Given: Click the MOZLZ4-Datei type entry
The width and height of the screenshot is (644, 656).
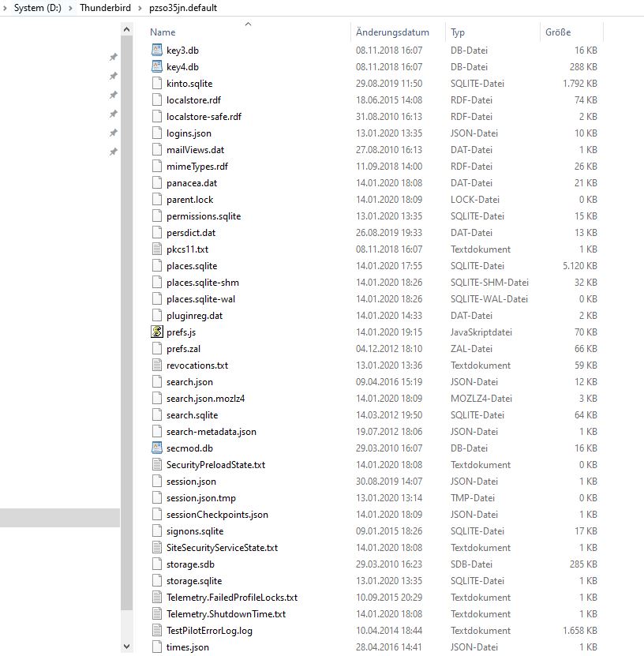Looking at the screenshot, I should pos(481,399).
